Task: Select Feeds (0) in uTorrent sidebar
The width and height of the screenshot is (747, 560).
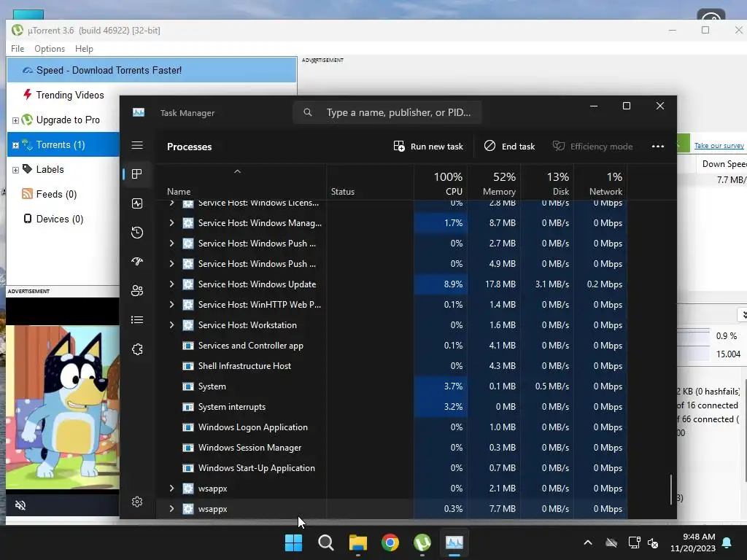Action: click(50, 194)
